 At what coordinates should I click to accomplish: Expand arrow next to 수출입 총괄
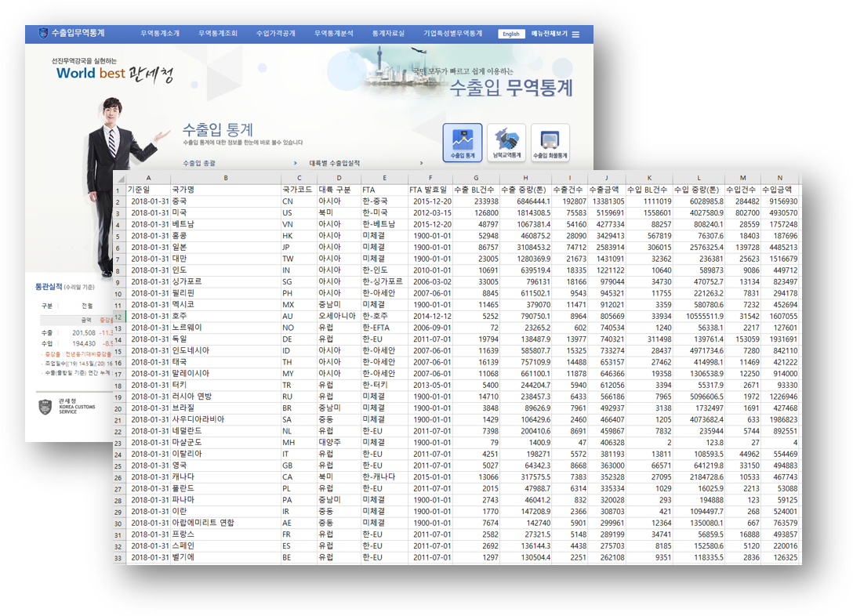tap(296, 163)
